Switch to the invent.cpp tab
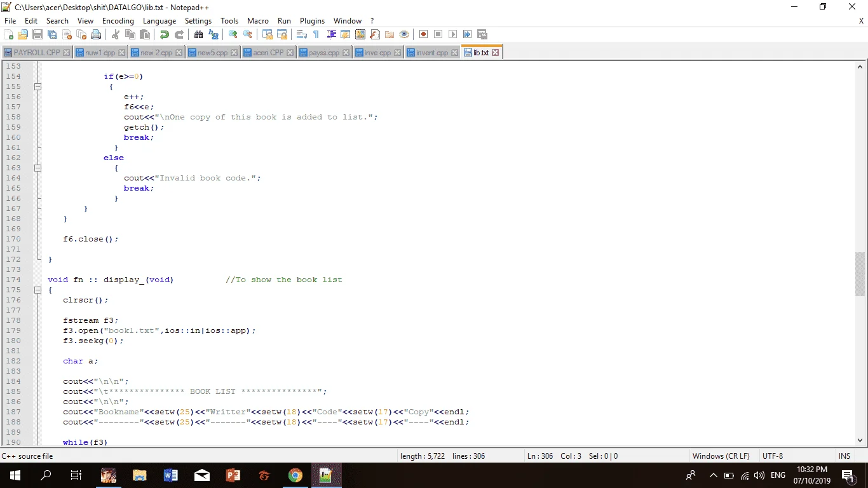 point(432,53)
